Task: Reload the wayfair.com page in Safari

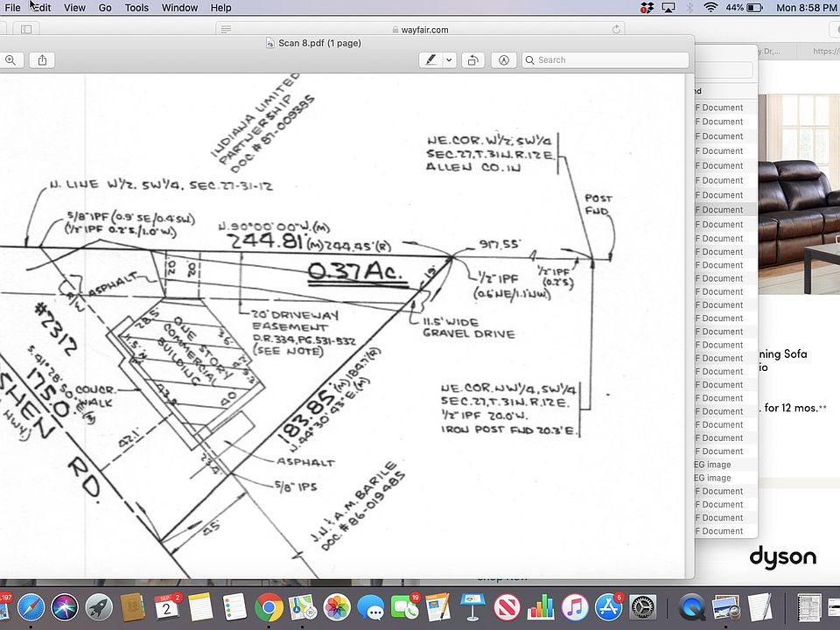Action: click(x=617, y=29)
